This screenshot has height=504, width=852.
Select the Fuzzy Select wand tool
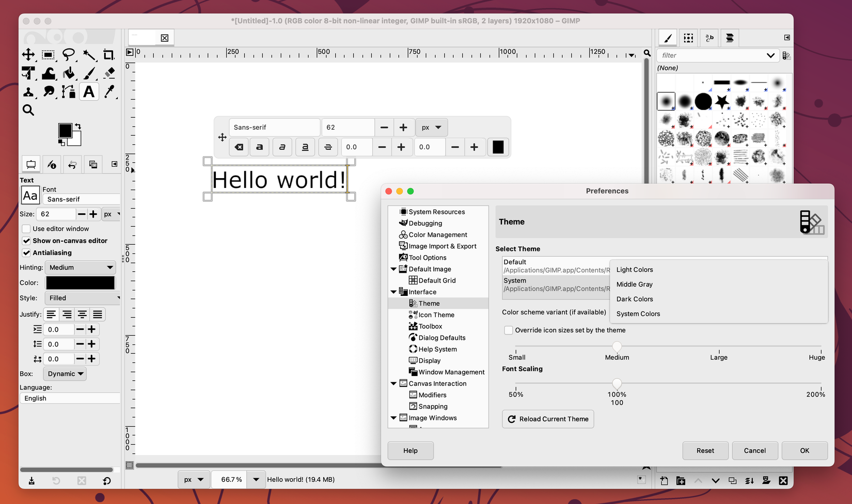89,55
